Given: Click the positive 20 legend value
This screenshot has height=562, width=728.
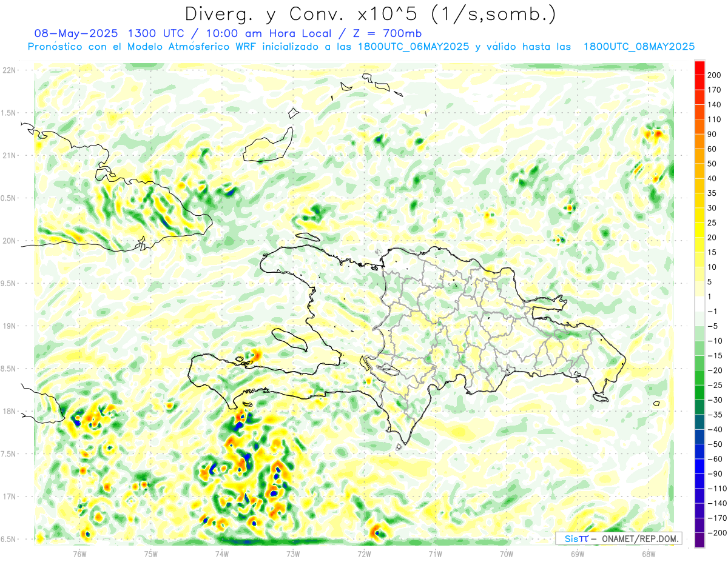Looking at the screenshot, I should point(713,238).
